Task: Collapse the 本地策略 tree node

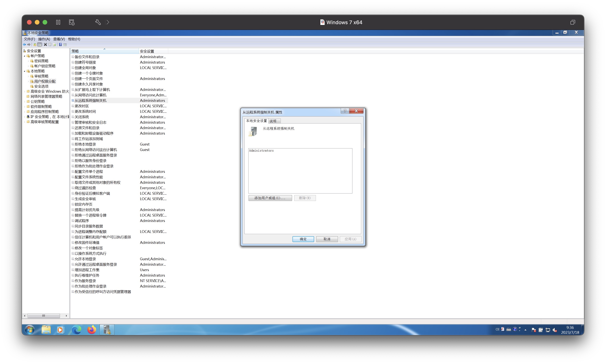Action: (25, 71)
